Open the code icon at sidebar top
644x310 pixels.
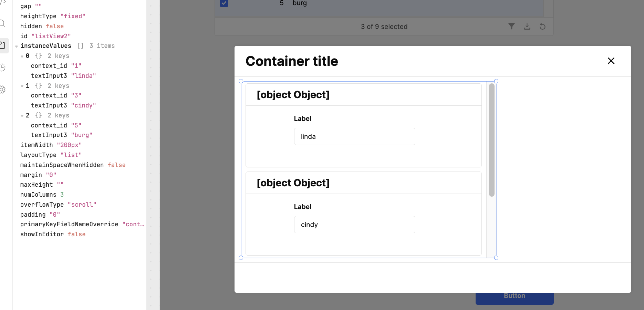(3, 2)
